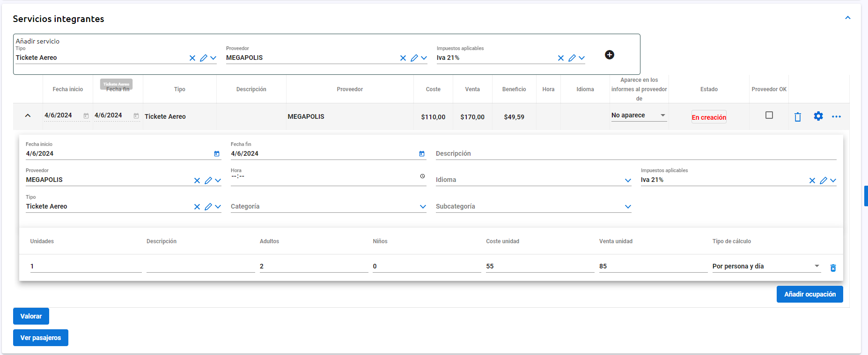
Task: Click the $110,00 cost cell
Action: 433,117
